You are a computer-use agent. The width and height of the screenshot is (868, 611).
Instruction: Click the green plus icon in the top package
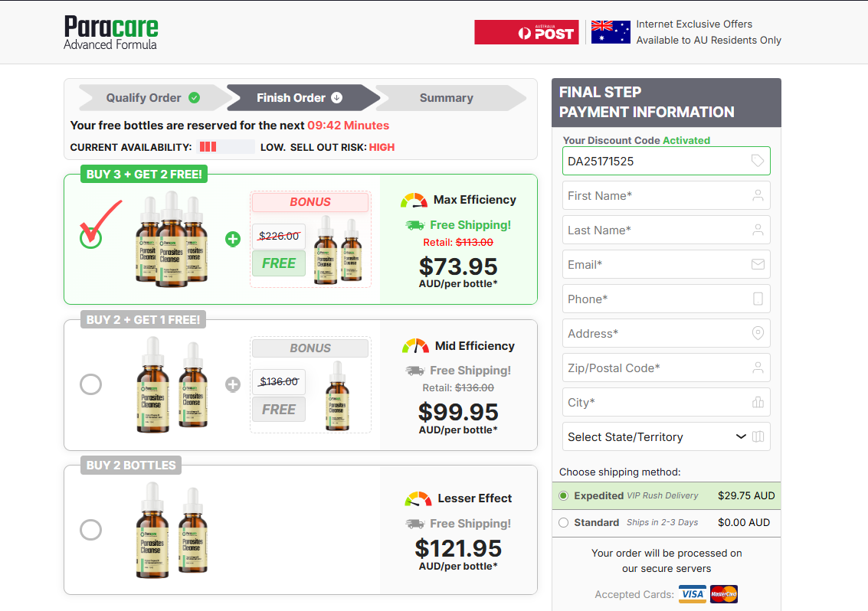233,239
